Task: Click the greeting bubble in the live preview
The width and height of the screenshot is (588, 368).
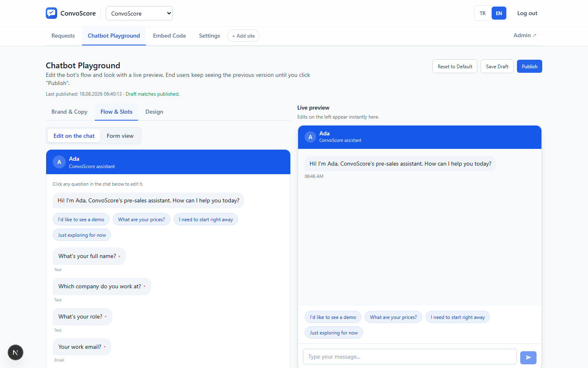Action: pyautogui.click(x=401, y=164)
